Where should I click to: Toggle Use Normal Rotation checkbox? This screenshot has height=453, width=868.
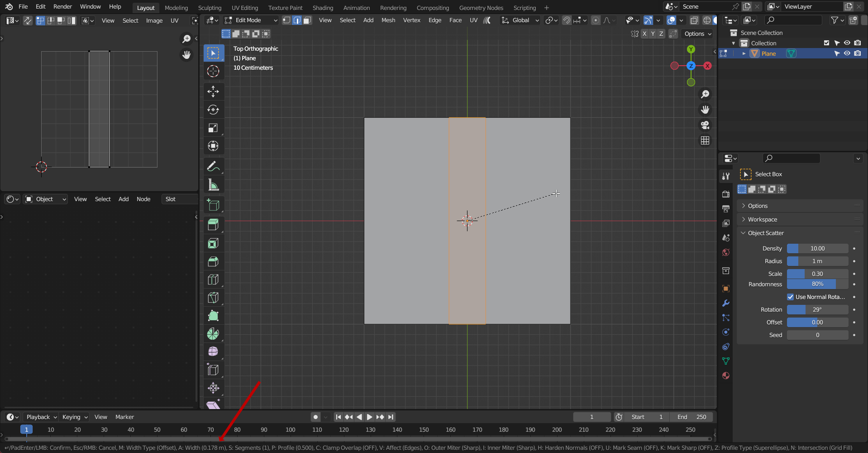point(791,297)
